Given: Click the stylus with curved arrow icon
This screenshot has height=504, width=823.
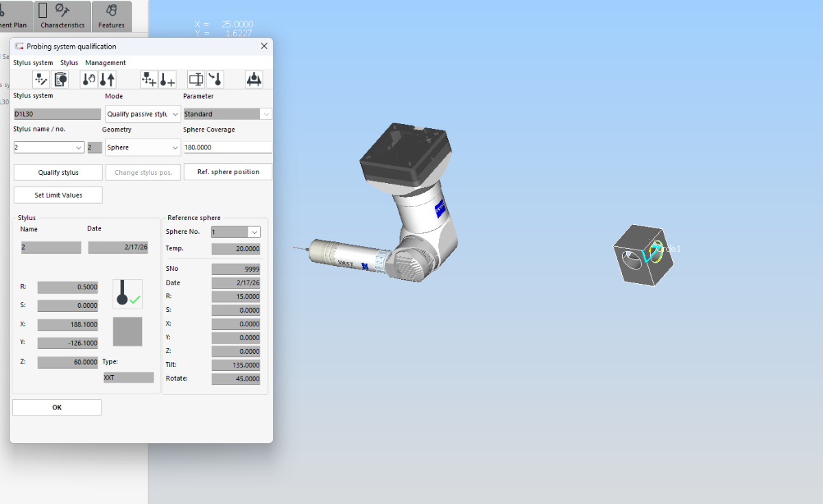Looking at the screenshot, I should 215,80.
